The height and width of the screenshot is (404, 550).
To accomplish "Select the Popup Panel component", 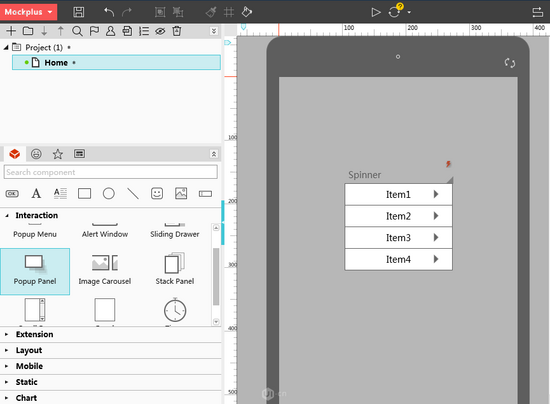I will point(35,271).
